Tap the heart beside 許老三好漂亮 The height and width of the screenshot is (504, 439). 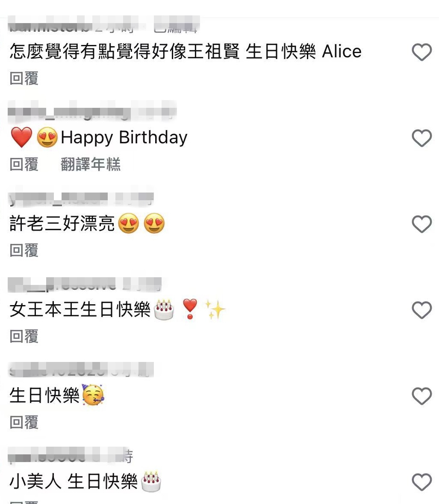(x=421, y=224)
